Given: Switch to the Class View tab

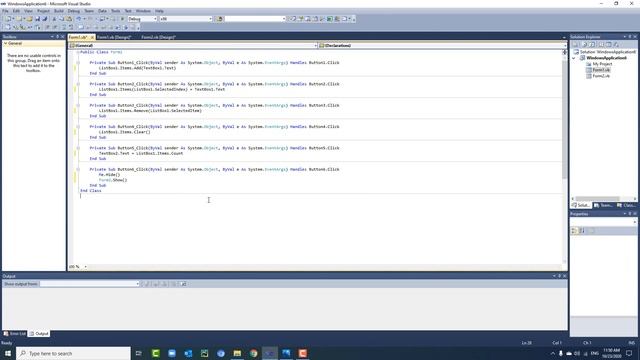Looking at the screenshot, I should pyautogui.click(x=626, y=205).
